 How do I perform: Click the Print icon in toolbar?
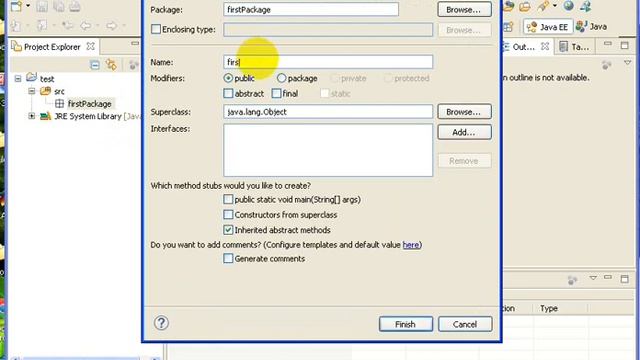pos(75,6)
